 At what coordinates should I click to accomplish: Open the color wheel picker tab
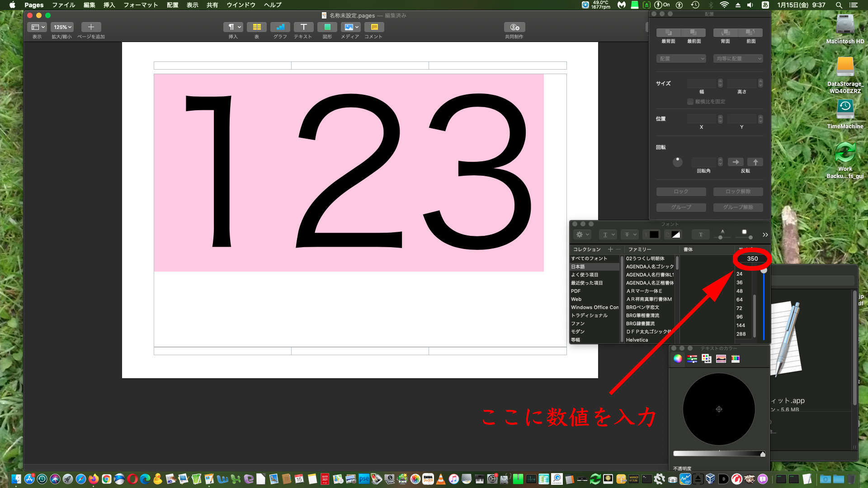point(677,359)
